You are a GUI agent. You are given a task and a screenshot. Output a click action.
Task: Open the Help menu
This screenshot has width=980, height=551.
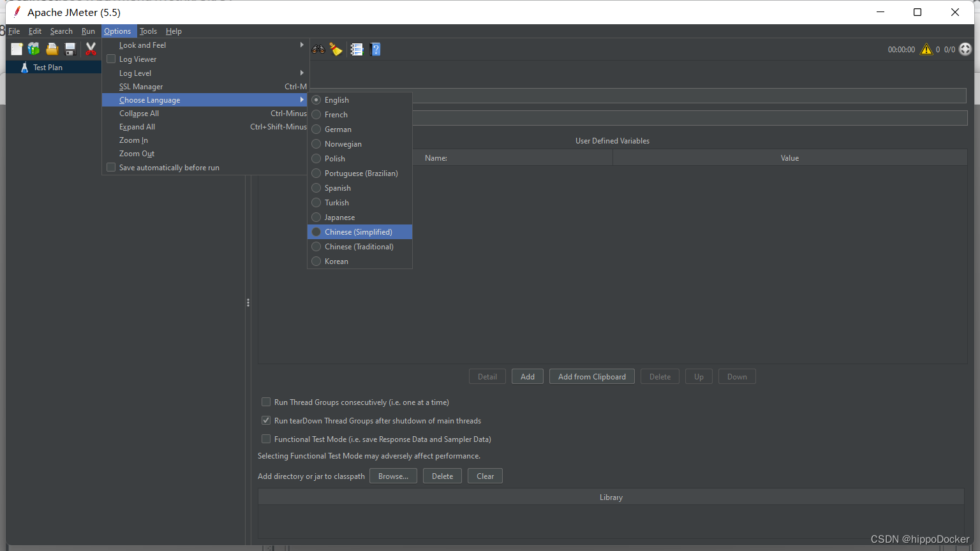coord(174,31)
